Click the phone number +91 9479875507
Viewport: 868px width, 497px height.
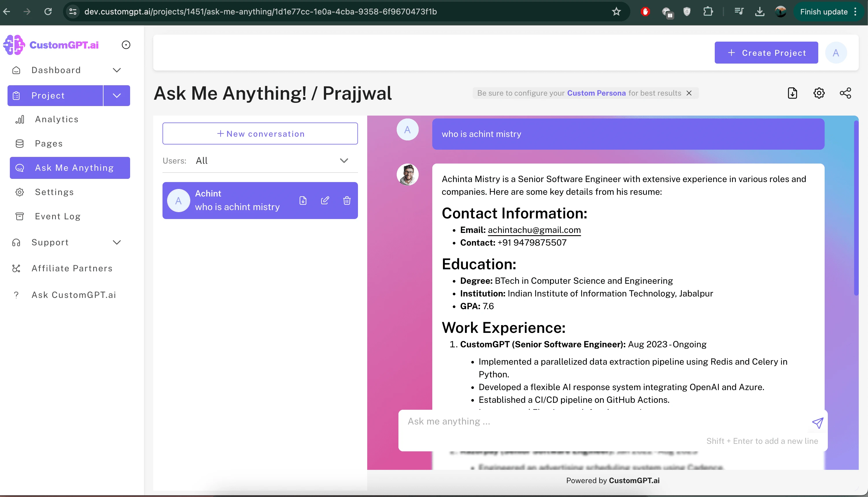pos(532,243)
